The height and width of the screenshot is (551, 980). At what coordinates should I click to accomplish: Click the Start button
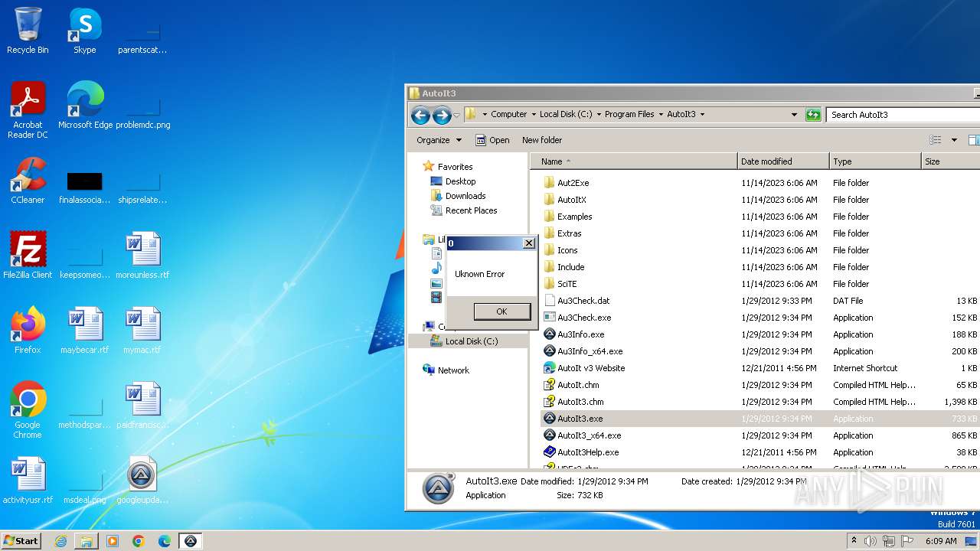21,541
